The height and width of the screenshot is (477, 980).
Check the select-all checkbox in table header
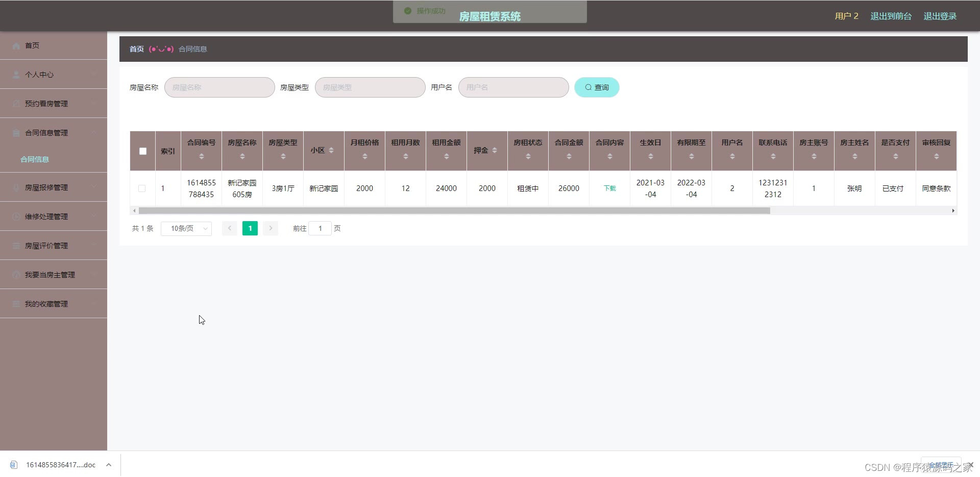click(142, 151)
